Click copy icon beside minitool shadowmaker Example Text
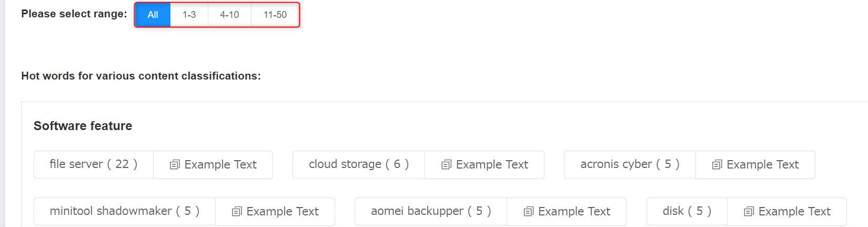The image size is (868, 227). click(237, 212)
